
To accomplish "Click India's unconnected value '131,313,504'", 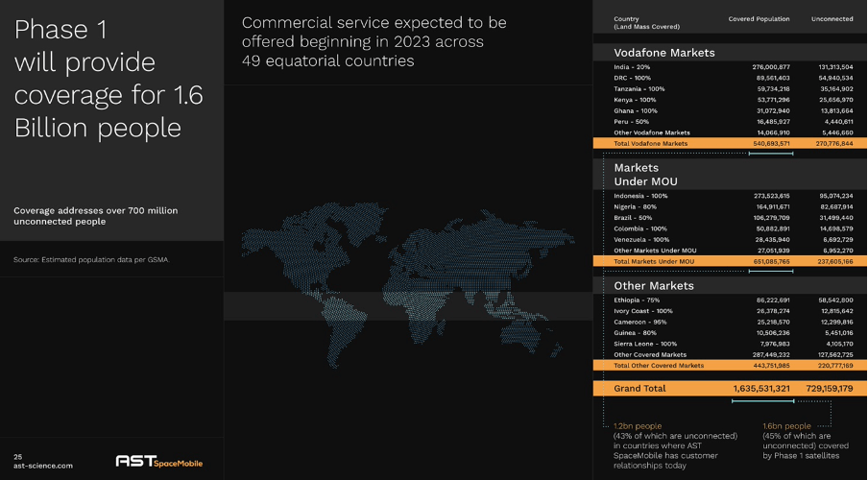I will (x=835, y=67).
